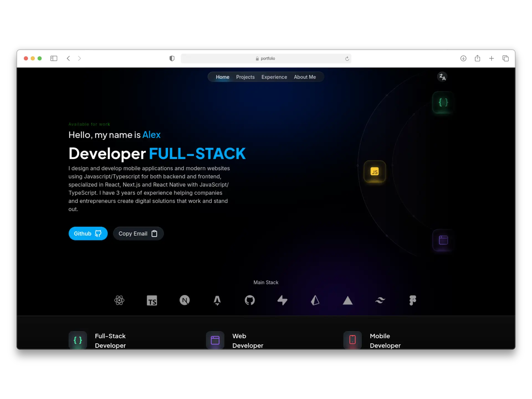Open the privacy shield report

pos(172,58)
